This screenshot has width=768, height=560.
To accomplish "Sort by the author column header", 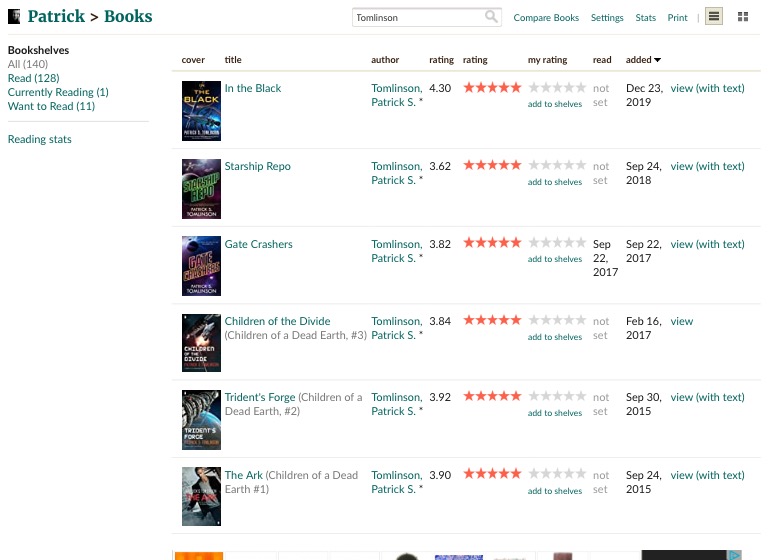I will [385, 60].
